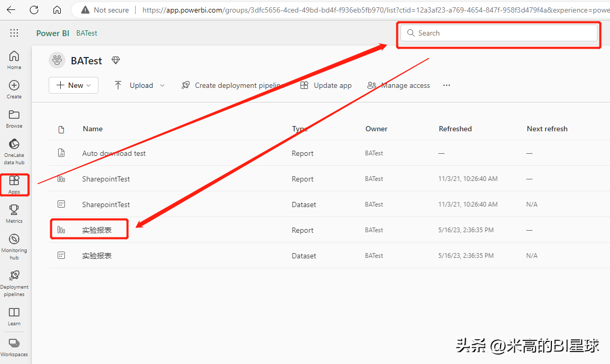Click the refreshed date in SharepointTest dataset row
The image size is (610, 364).
[x=468, y=204]
